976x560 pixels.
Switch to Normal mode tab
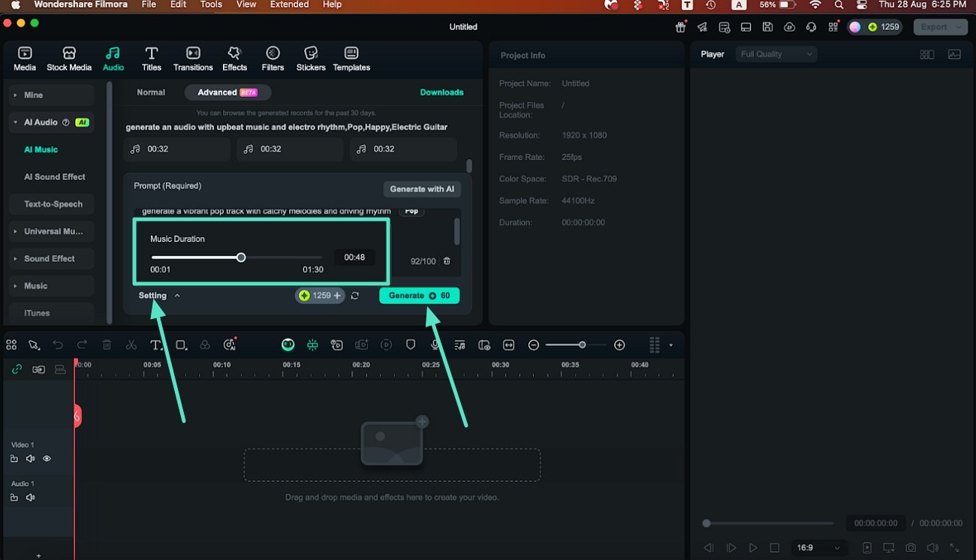pyautogui.click(x=151, y=92)
